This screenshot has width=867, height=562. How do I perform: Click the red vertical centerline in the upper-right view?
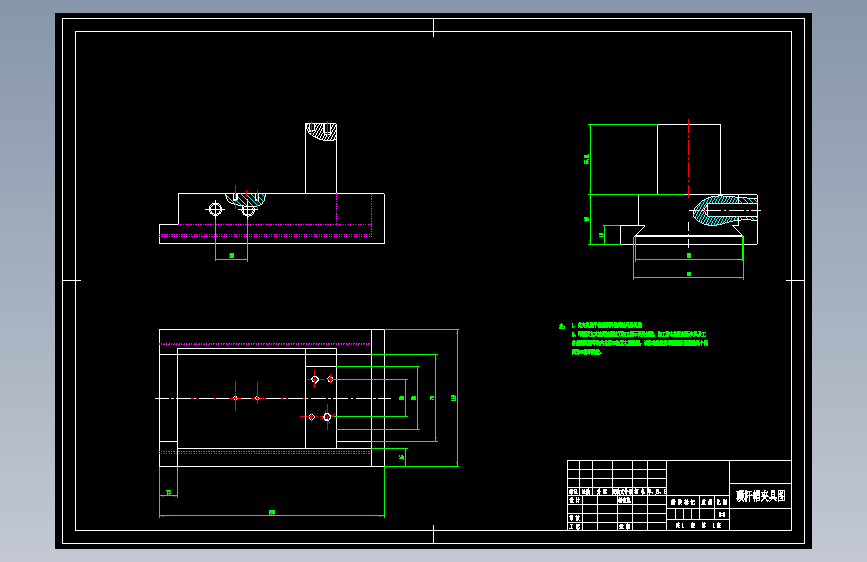click(688, 158)
